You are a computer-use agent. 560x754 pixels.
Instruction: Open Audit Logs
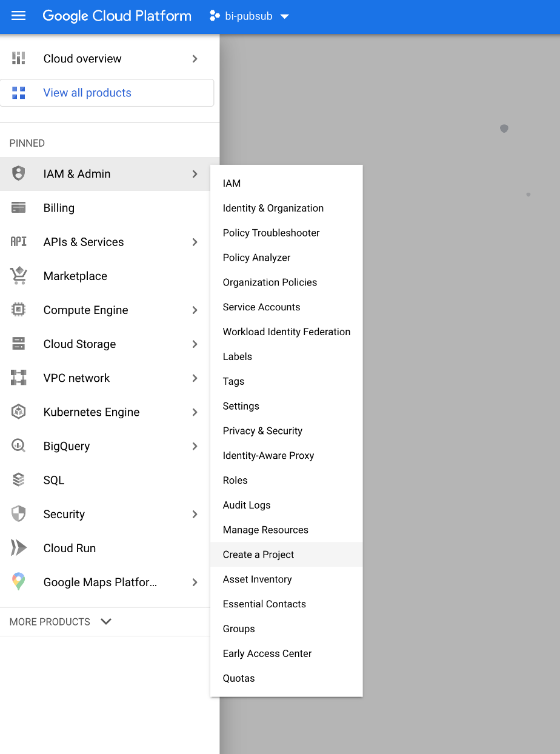coord(286,505)
